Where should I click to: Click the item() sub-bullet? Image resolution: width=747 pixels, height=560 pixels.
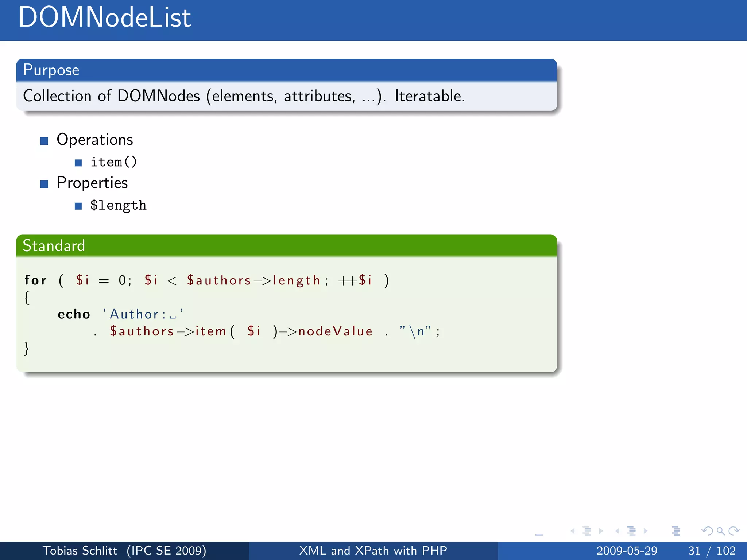point(113,162)
